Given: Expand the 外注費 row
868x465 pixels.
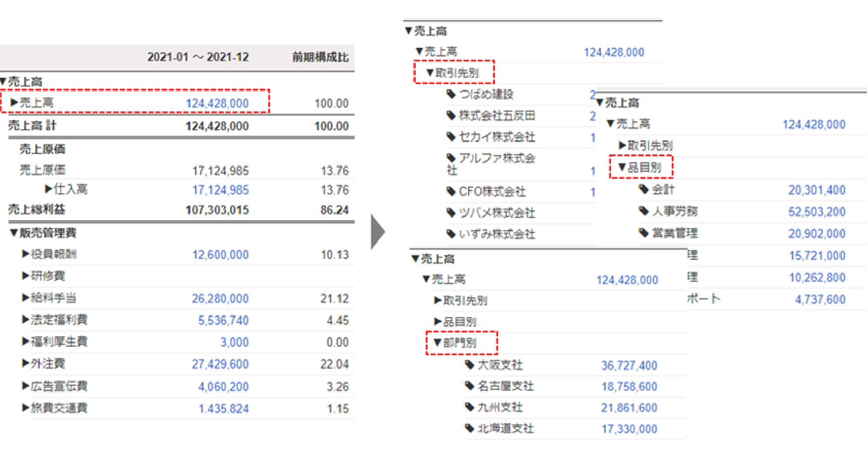Looking at the screenshot, I should coord(25,364).
